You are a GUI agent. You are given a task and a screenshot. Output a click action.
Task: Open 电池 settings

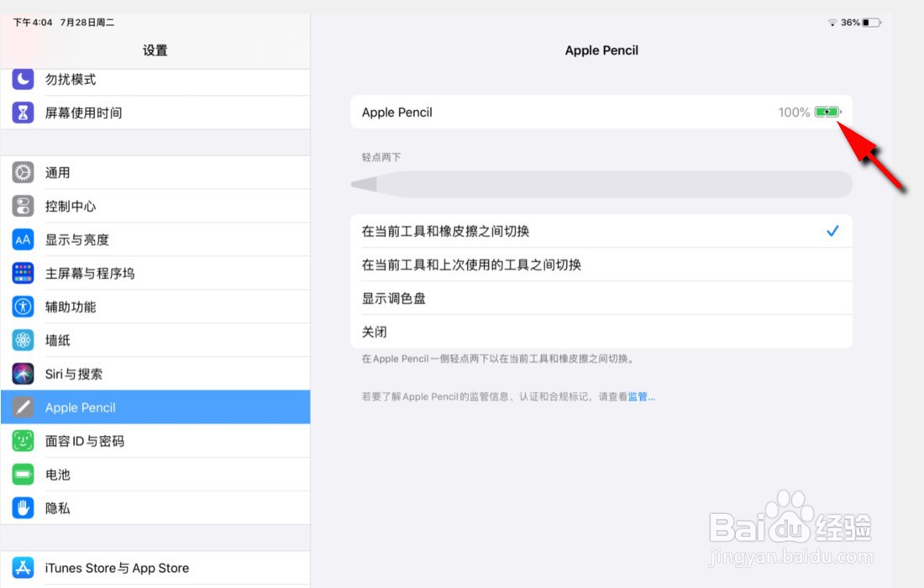155,475
